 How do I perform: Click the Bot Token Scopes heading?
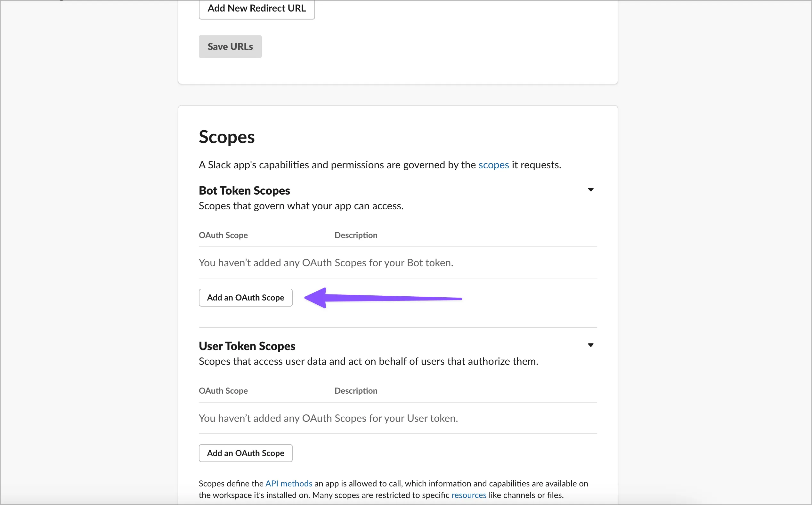click(x=244, y=191)
